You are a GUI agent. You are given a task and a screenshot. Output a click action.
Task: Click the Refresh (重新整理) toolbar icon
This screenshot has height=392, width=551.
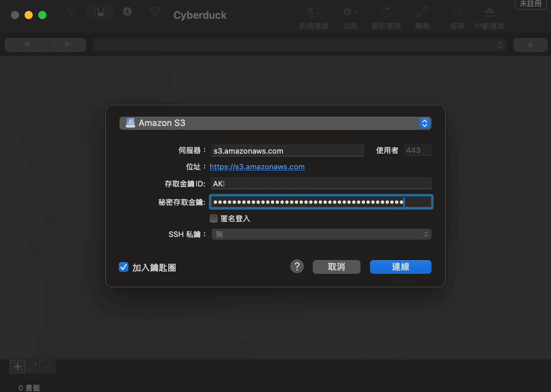pos(386,12)
